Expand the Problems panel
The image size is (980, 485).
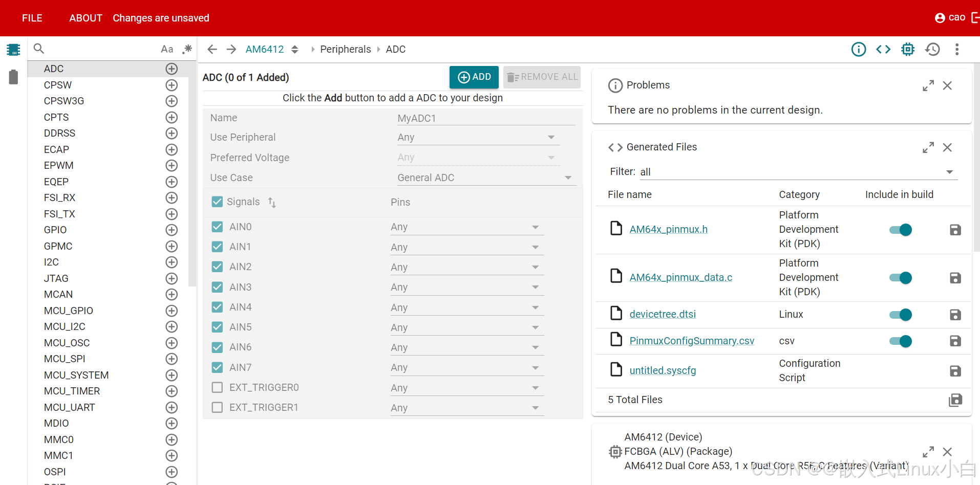tap(928, 85)
